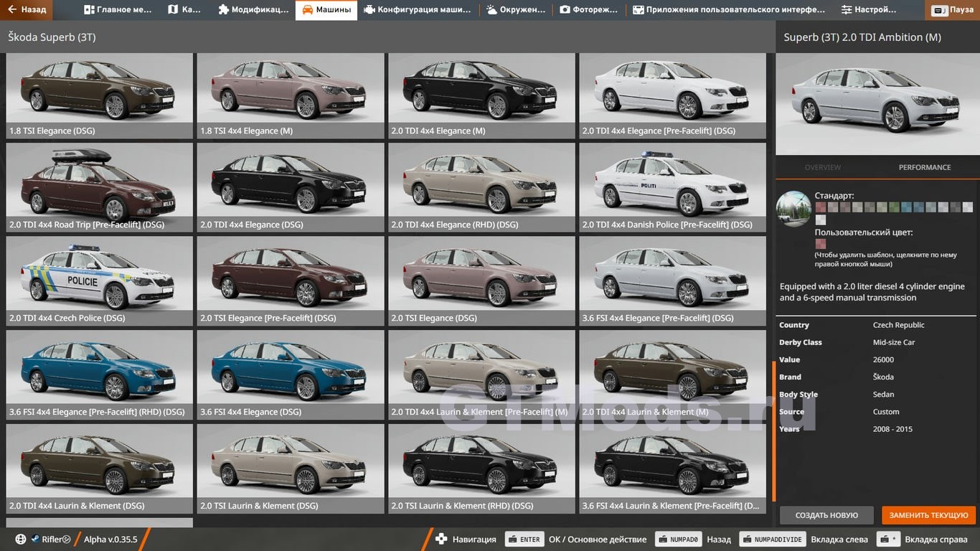The image size is (980, 551).
Task: Select 3.6 FSI 4x4 Elegance [Pre-Facelift] (RHD) car
Action: (x=100, y=375)
